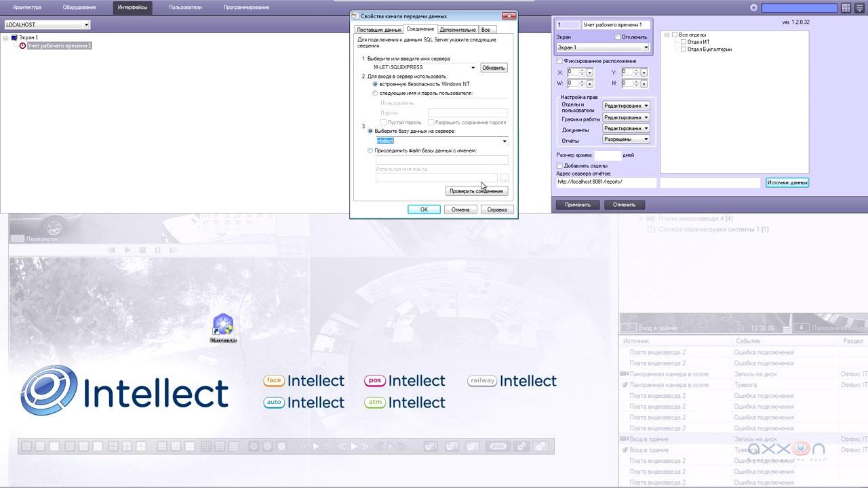Switch to the Дополнительно tab
Viewport: 868px width, 488px height.
coord(458,30)
